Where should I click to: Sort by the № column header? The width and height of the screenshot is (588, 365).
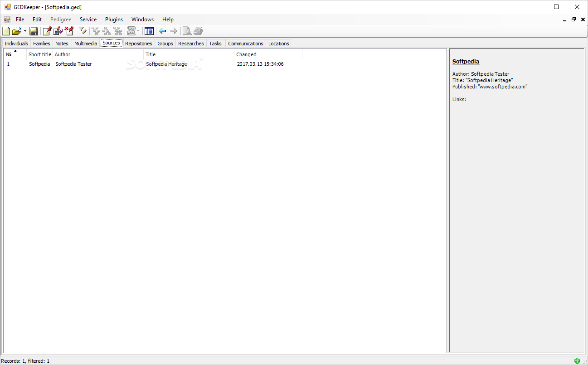pyautogui.click(x=15, y=54)
